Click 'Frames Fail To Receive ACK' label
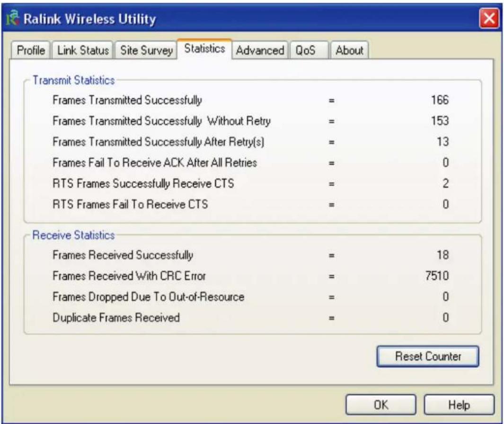 tap(155, 162)
